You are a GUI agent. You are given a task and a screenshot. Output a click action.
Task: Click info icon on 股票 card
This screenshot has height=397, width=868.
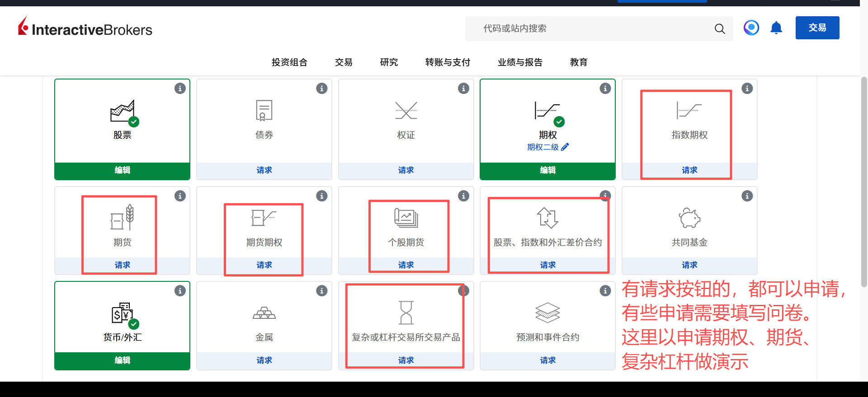180,89
